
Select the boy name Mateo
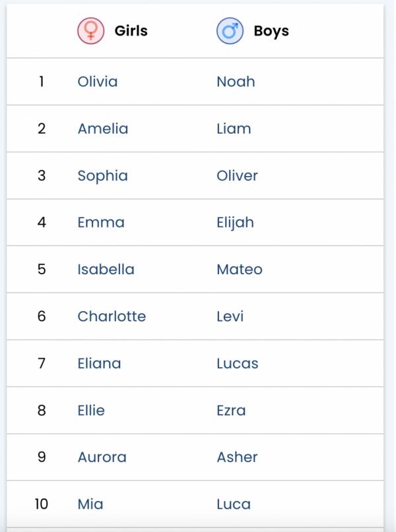pyautogui.click(x=239, y=269)
